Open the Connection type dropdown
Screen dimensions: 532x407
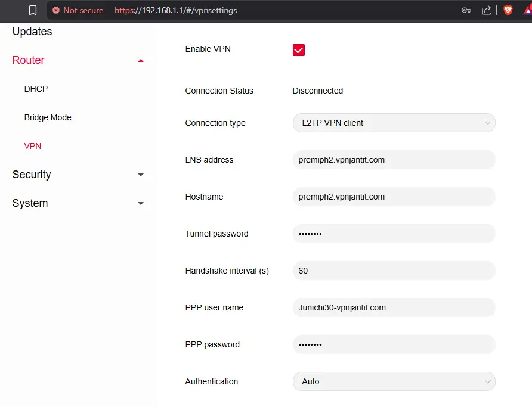tap(394, 123)
